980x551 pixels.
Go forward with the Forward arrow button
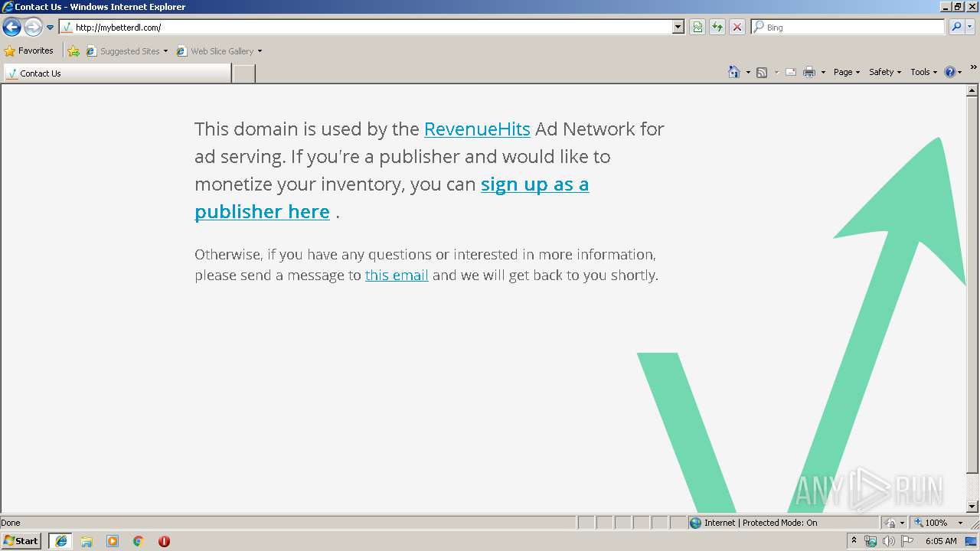[x=33, y=28]
